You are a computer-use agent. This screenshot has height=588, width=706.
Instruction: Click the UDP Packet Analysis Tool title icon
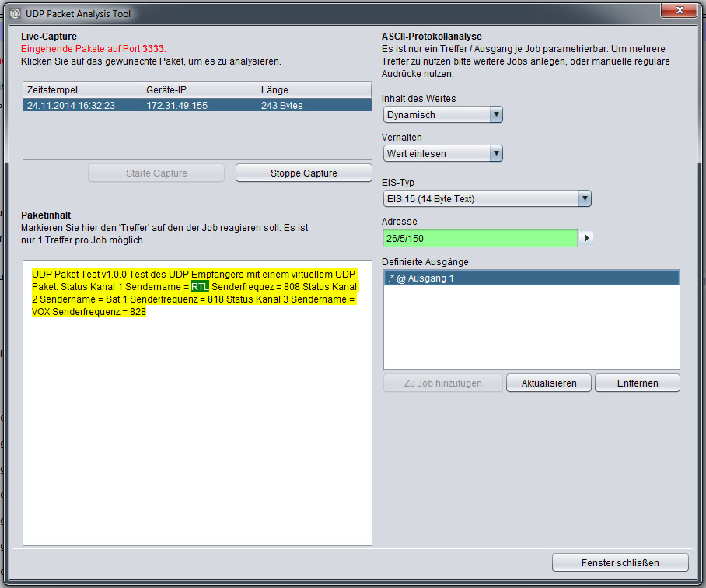[15, 13]
